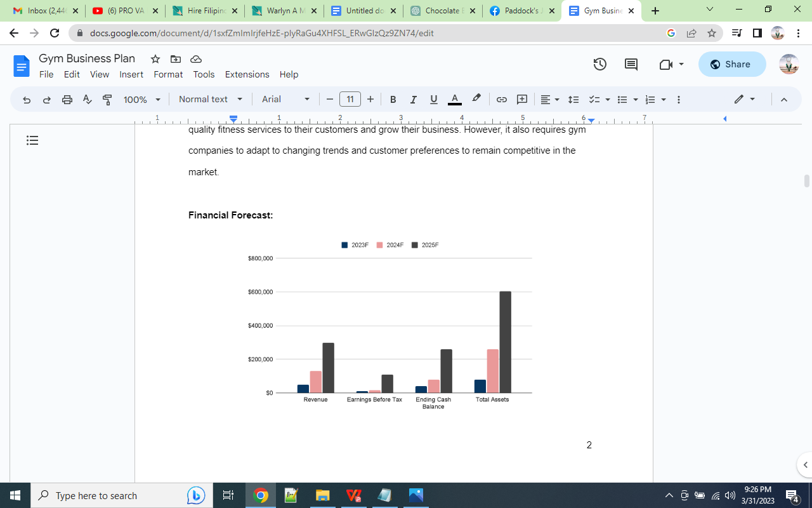Open the Google account avatar
Viewport: 812px width, 508px height.
[789, 64]
